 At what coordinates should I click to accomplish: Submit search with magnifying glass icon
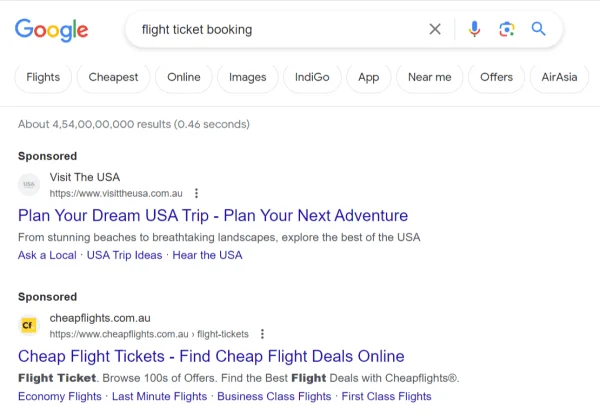[538, 29]
